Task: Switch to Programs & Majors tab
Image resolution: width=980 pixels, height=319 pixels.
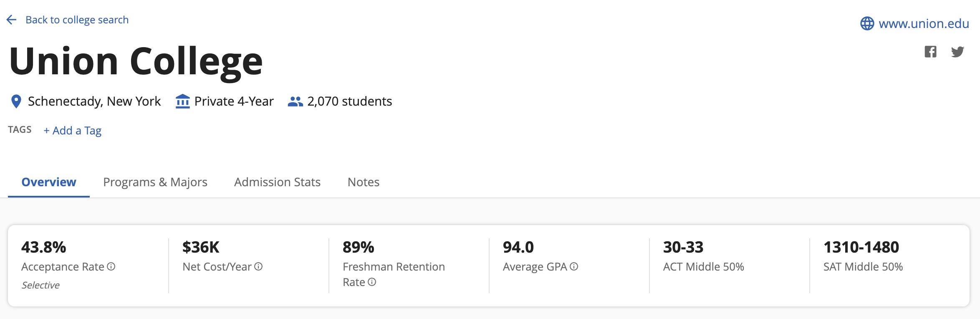Action: (155, 182)
